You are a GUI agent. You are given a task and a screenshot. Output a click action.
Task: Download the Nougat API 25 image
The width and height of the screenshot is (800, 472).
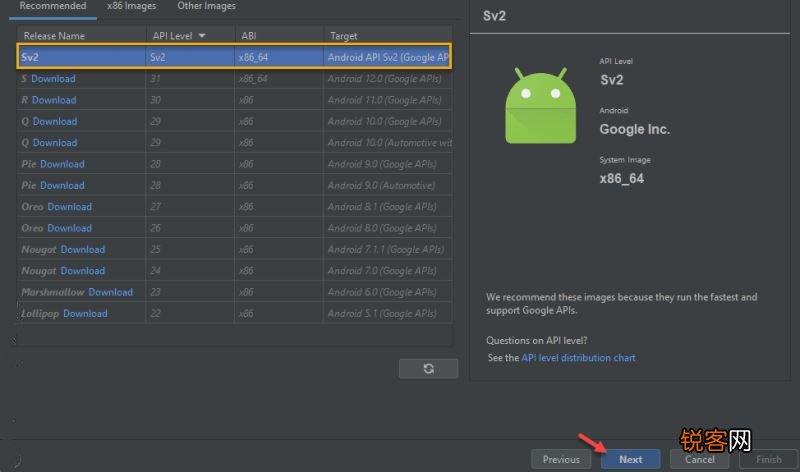[83, 250]
